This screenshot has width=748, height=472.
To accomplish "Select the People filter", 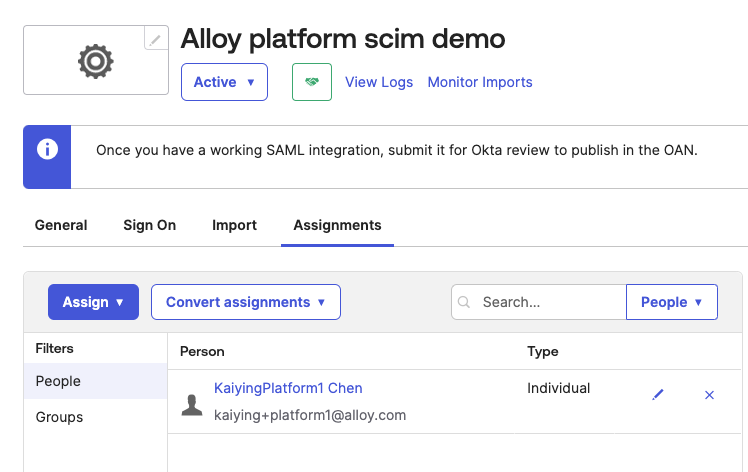I will [95, 381].
